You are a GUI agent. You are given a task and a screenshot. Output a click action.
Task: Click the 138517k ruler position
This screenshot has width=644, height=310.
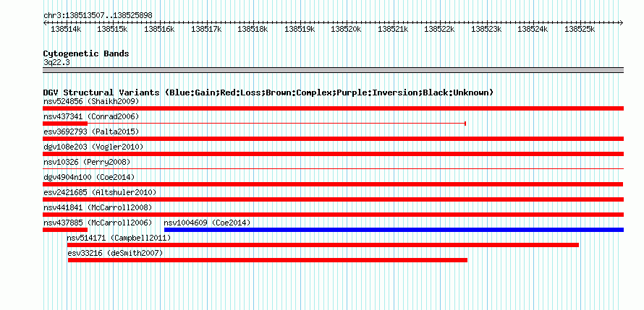[206, 29]
